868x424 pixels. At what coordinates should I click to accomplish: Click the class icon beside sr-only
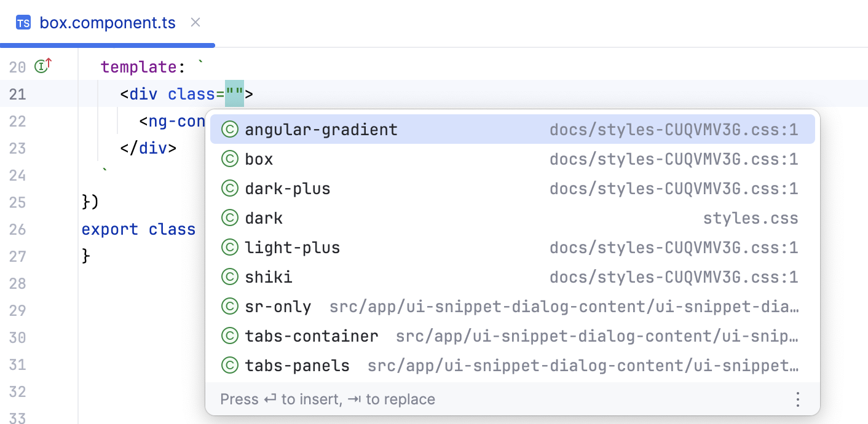228,305
